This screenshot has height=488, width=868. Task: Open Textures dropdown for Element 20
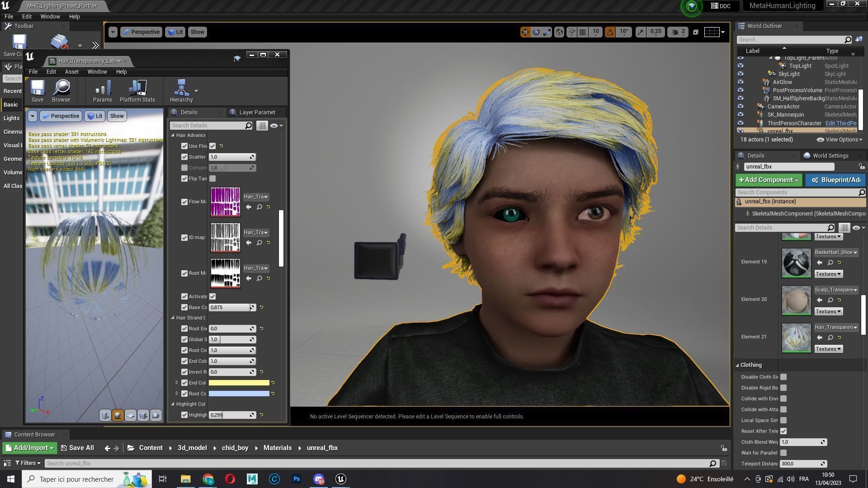pyautogui.click(x=828, y=311)
